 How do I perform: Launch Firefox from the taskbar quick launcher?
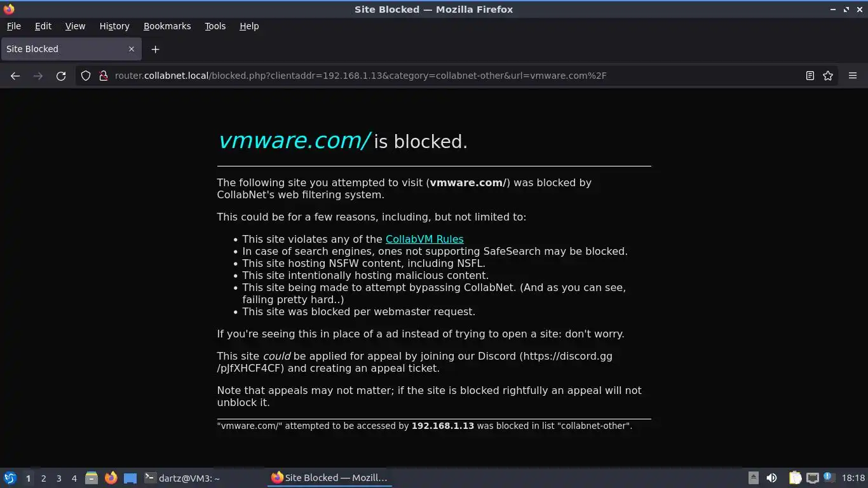point(111,478)
